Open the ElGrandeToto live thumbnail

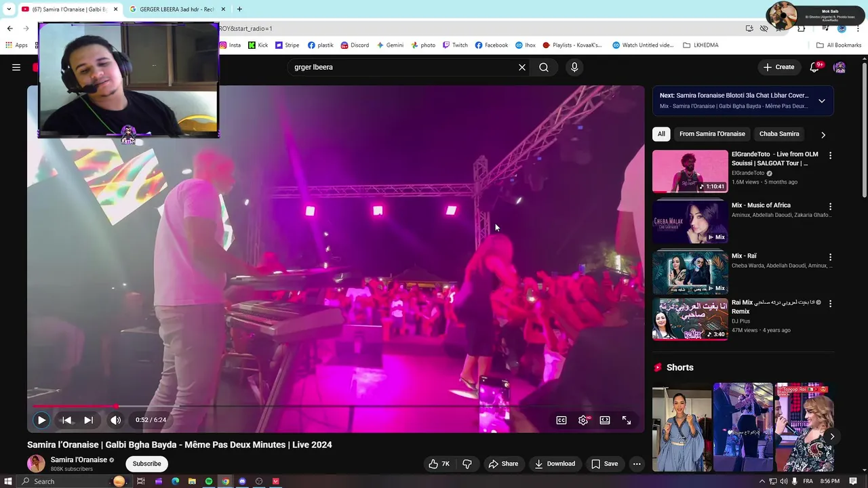point(690,171)
